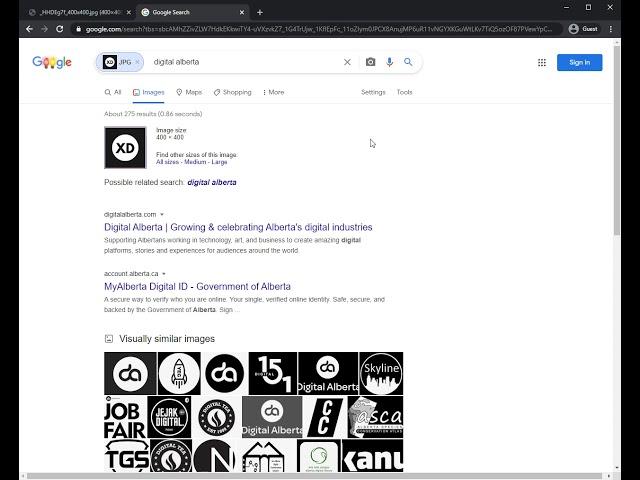Screen dimensions: 640x480
Task: Expand dropdown arrow next to digitalalberta.com
Action: click(162, 215)
